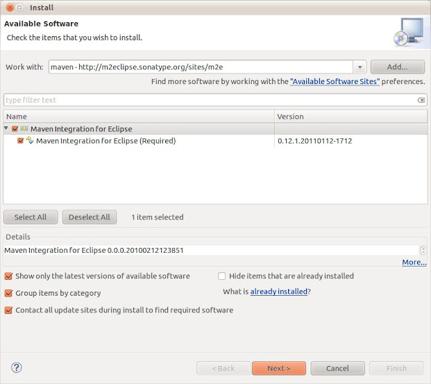
Task: Toggle Group items by category
Action: (x=9, y=293)
